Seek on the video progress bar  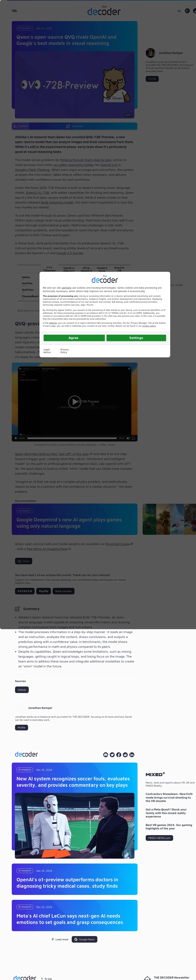72,438
